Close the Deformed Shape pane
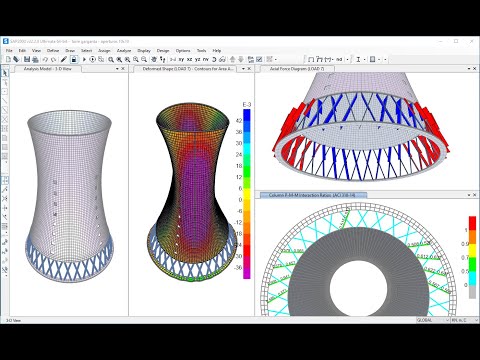This screenshot has width=480, height=360. click(x=249, y=69)
